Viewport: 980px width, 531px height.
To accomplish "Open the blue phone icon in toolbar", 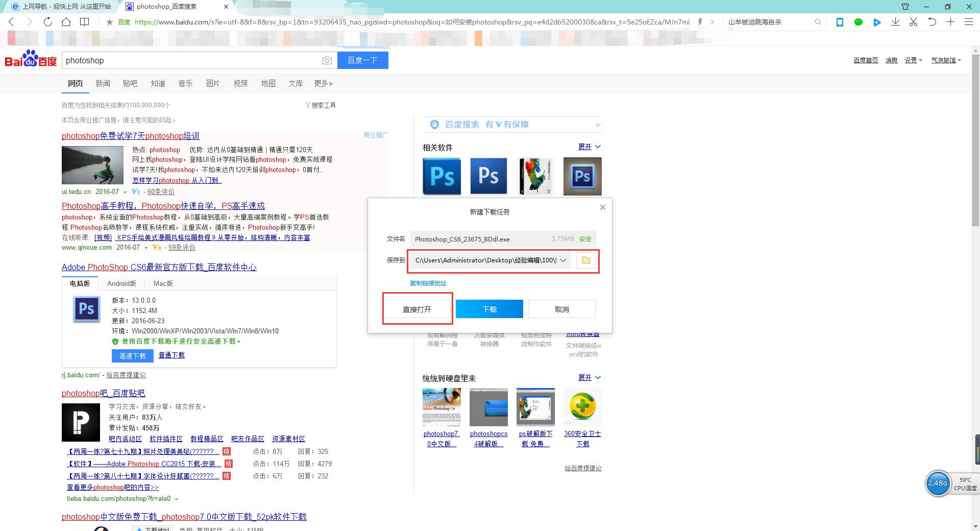I will click(x=840, y=22).
